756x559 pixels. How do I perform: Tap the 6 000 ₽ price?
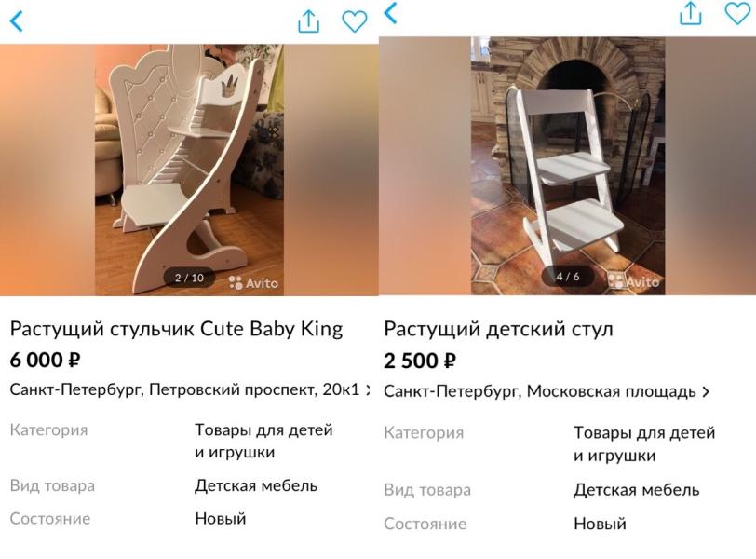click(x=45, y=361)
